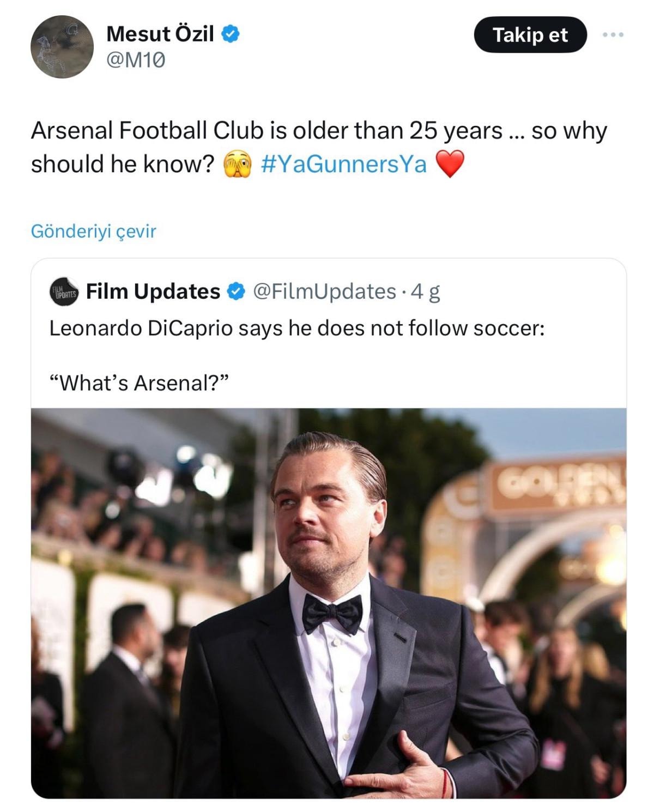Click Film Updates verified checkmark badge
654x812 pixels.
(x=235, y=292)
